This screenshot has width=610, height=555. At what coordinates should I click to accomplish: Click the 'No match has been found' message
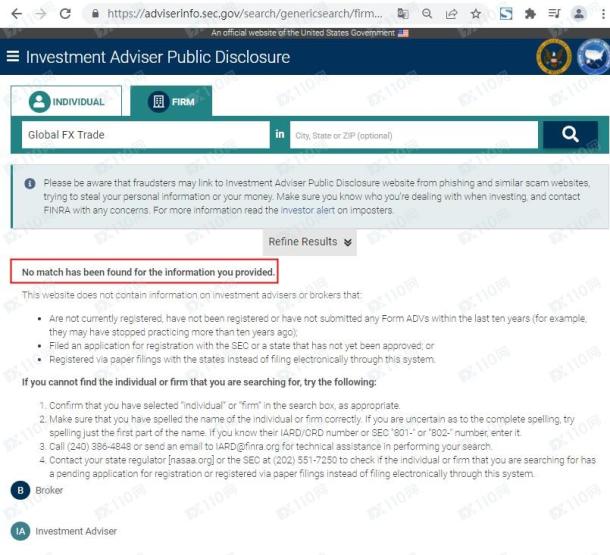pos(148,272)
